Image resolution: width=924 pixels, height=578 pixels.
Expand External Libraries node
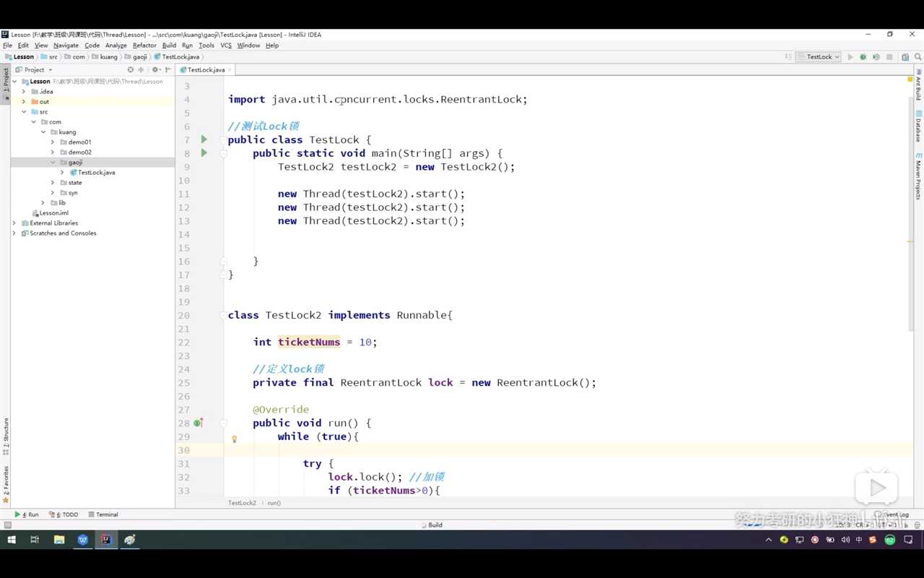point(14,223)
